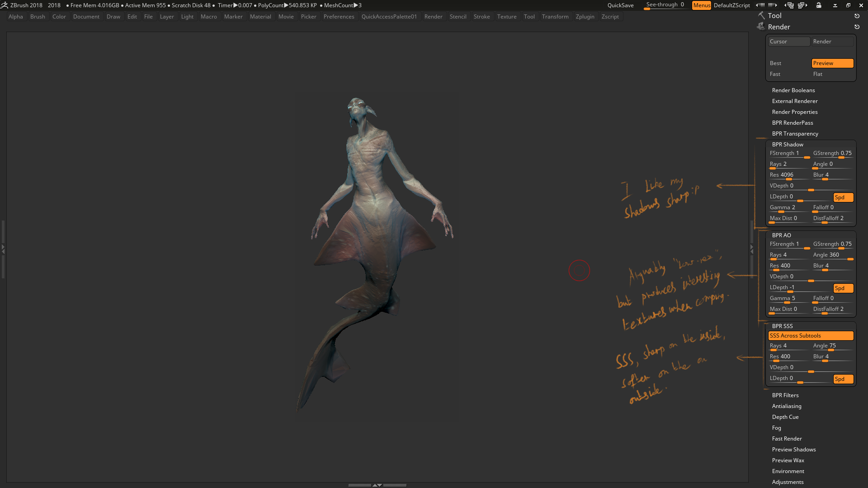Toggle Spd in BPR AO section

point(843,288)
